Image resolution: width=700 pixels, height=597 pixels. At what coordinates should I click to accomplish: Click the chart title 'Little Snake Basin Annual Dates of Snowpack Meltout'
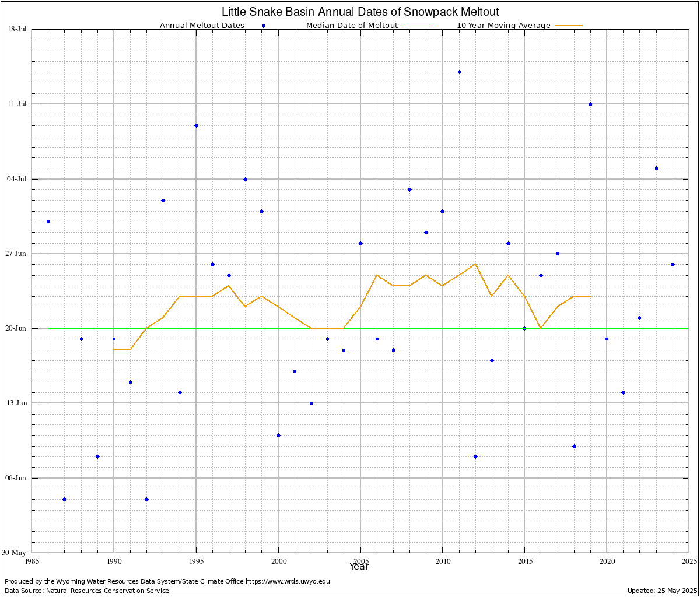pyautogui.click(x=360, y=12)
